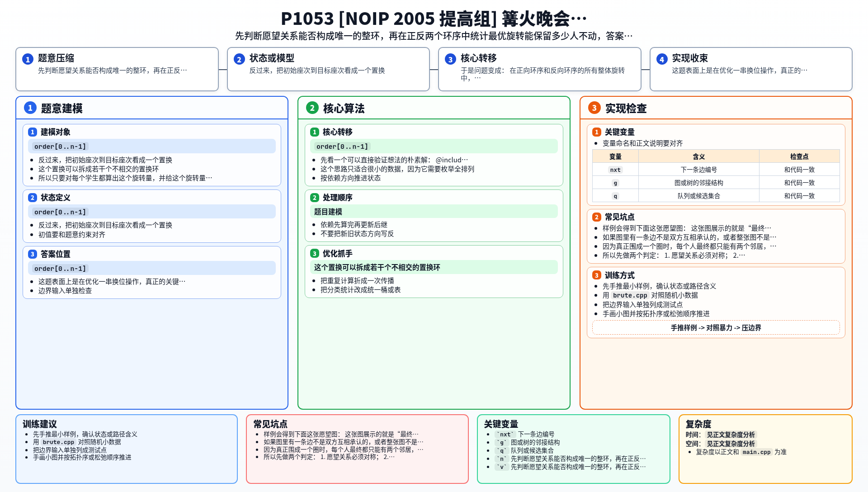Image resolution: width=868 pixels, height=492 pixels.
Task: Click main.cpp code in 复杂度 card
Action: point(756,452)
